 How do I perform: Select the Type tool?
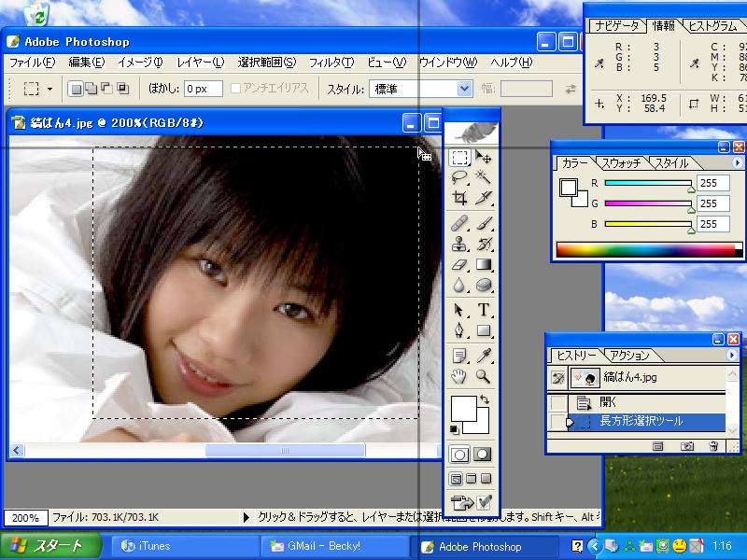tap(484, 310)
